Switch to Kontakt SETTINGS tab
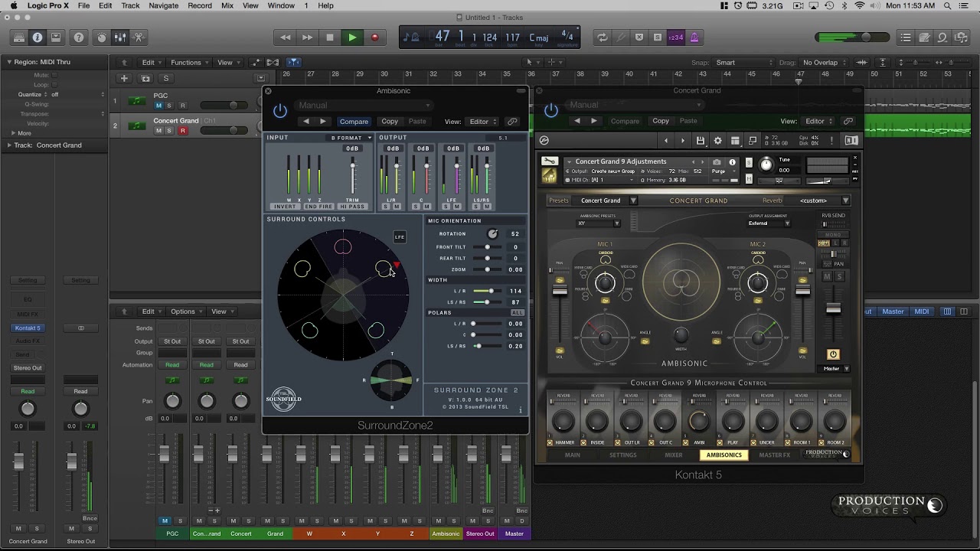Viewport: 980px width, 551px height. (x=622, y=455)
